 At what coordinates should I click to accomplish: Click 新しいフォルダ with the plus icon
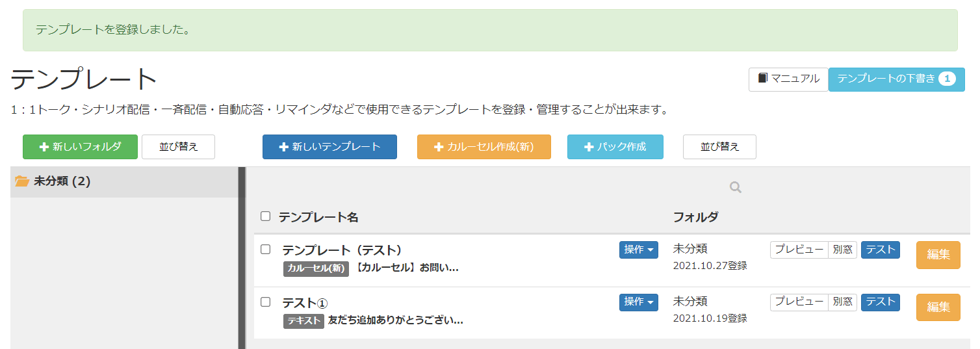coord(81,147)
